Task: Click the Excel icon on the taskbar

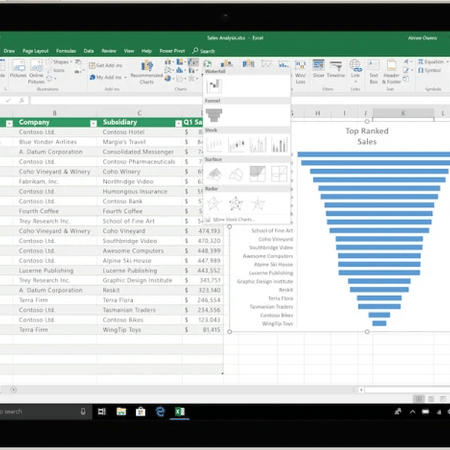Action: pos(180,412)
